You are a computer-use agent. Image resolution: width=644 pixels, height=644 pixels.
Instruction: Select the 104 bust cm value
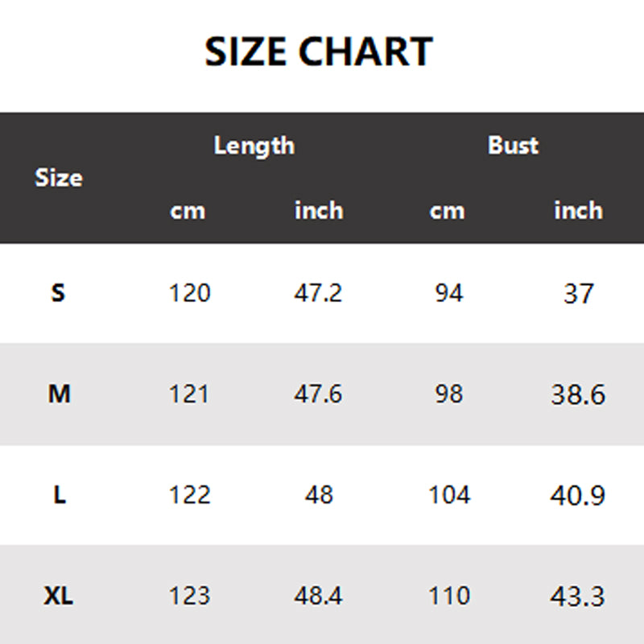[x=448, y=495]
